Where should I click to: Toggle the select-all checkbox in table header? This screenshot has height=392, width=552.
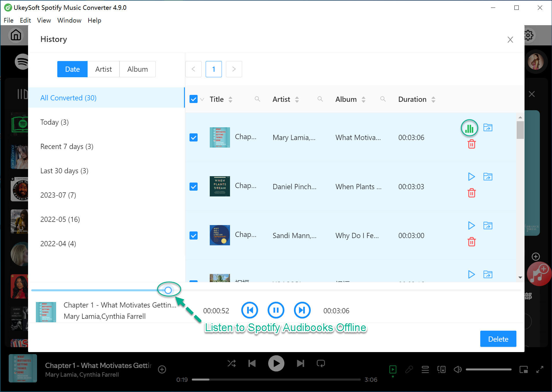click(x=193, y=99)
